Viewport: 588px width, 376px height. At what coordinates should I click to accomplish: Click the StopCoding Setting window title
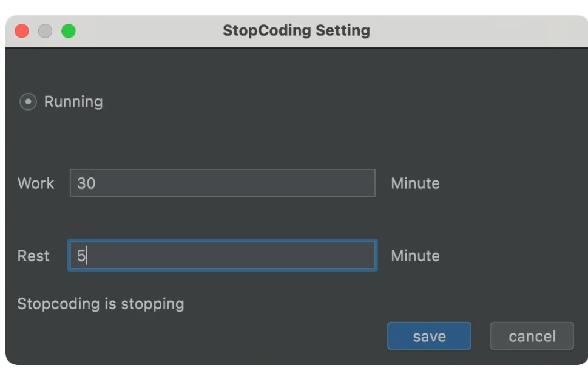(x=296, y=30)
